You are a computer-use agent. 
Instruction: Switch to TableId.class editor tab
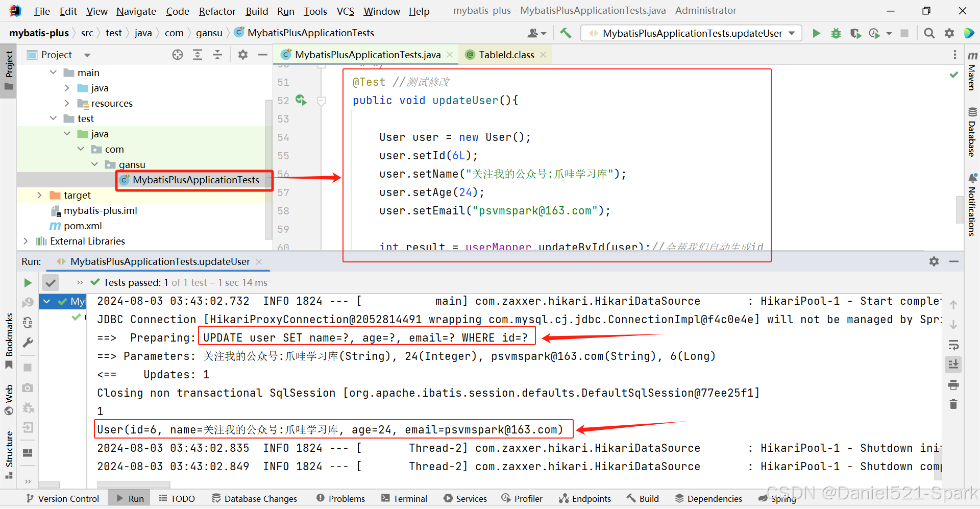pos(506,55)
